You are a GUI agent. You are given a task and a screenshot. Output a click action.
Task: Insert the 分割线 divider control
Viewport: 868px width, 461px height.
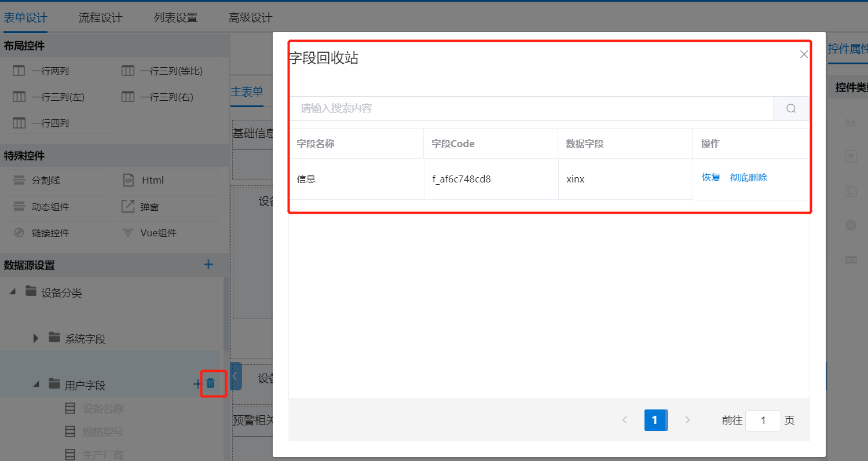pos(57,180)
